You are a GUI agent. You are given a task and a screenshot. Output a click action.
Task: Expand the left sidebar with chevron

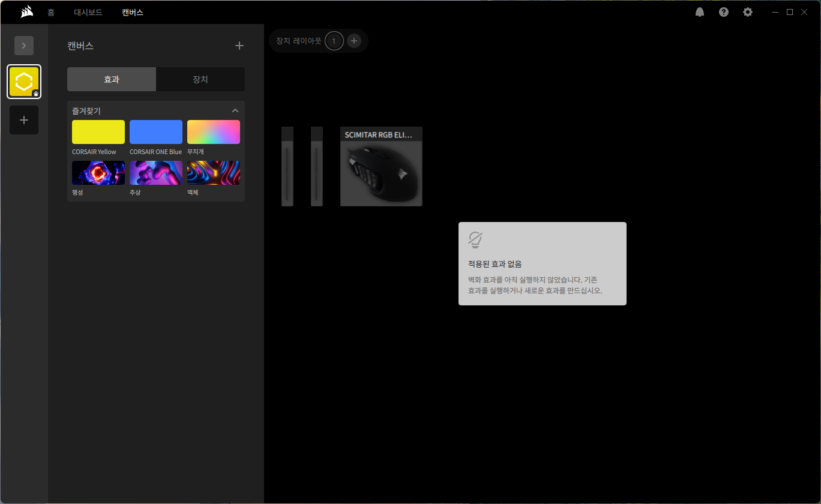click(24, 46)
